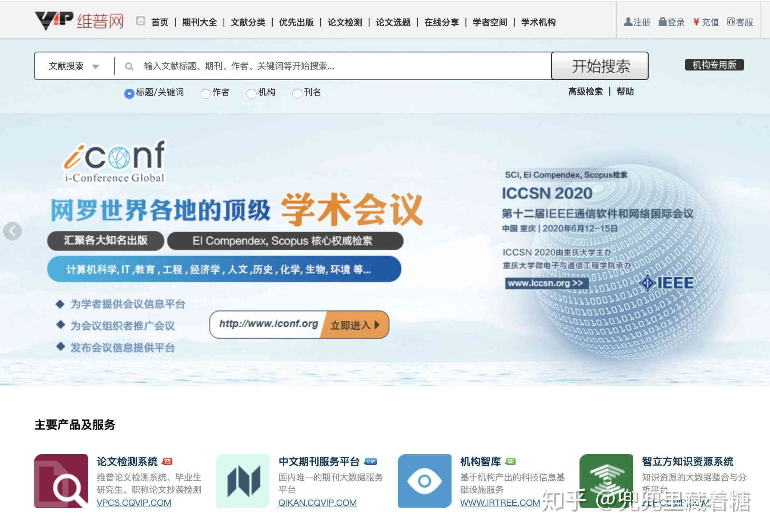Screen dimensions: 770x532
Task: Open 优先出版 in navigation
Action: 296,23
